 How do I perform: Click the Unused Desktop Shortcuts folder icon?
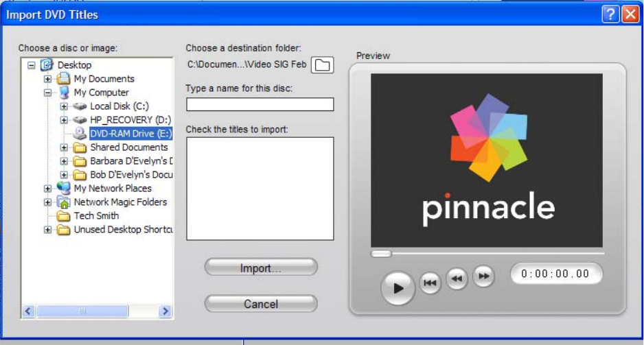(64, 229)
